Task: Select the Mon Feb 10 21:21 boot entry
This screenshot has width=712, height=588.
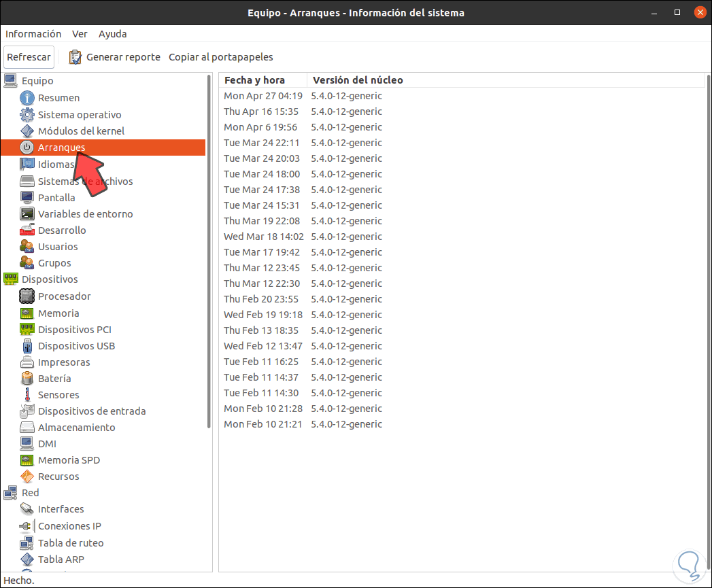Action: pos(462,424)
